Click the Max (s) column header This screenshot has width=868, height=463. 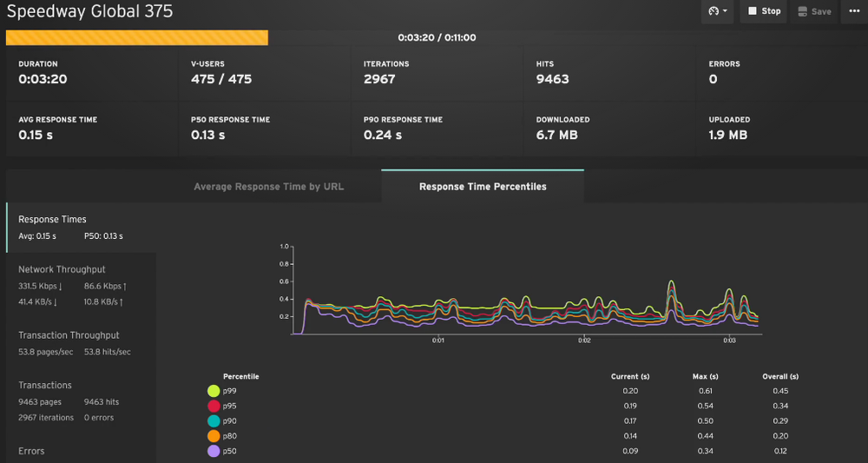(705, 377)
